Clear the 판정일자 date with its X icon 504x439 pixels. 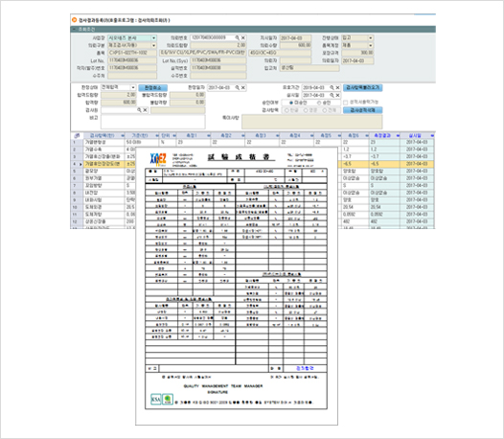pyautogui.click(x=243, y=88)
